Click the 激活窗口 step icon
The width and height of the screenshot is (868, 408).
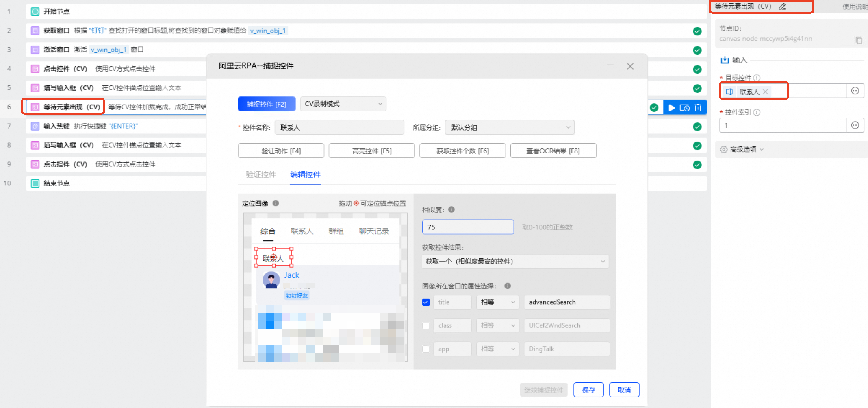coord(35,50)
